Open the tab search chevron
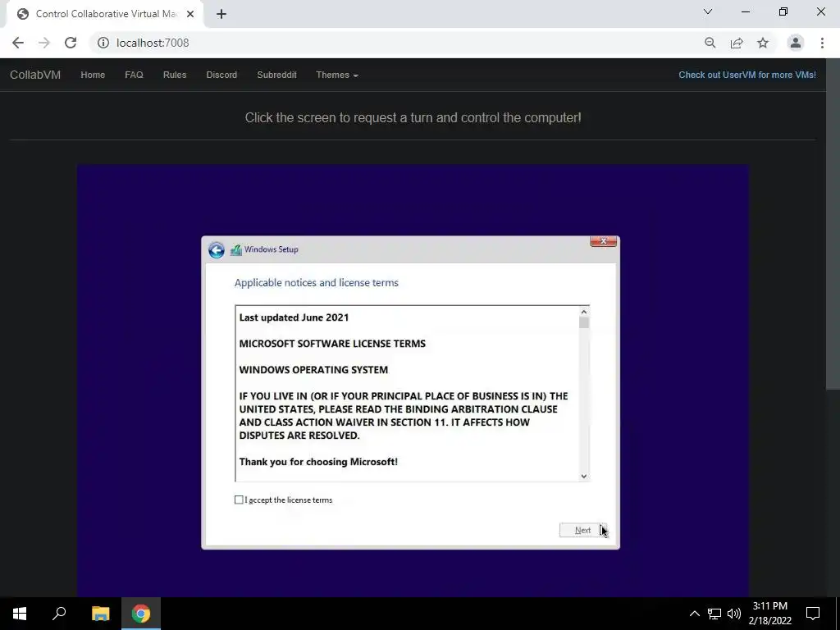The width and height of the screenshot is (840, 630). [708, 11]
